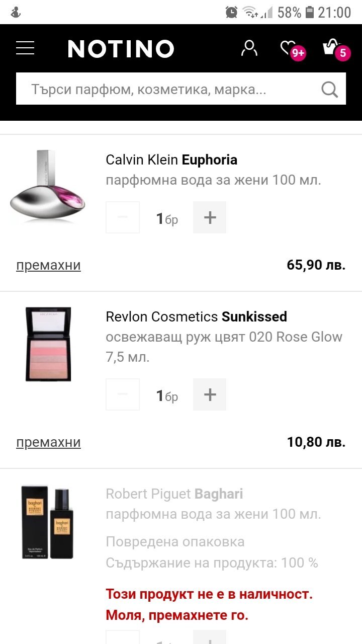Focus the product search field
362x644 pixels.
point(166,90)
